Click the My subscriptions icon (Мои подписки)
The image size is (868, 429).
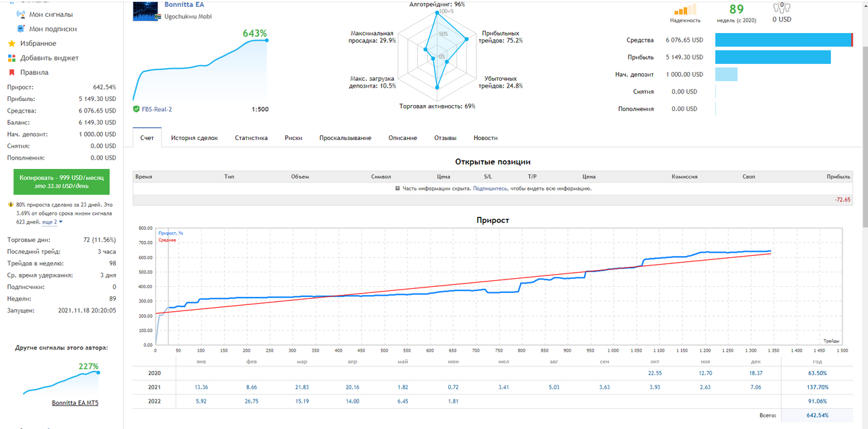21,29
